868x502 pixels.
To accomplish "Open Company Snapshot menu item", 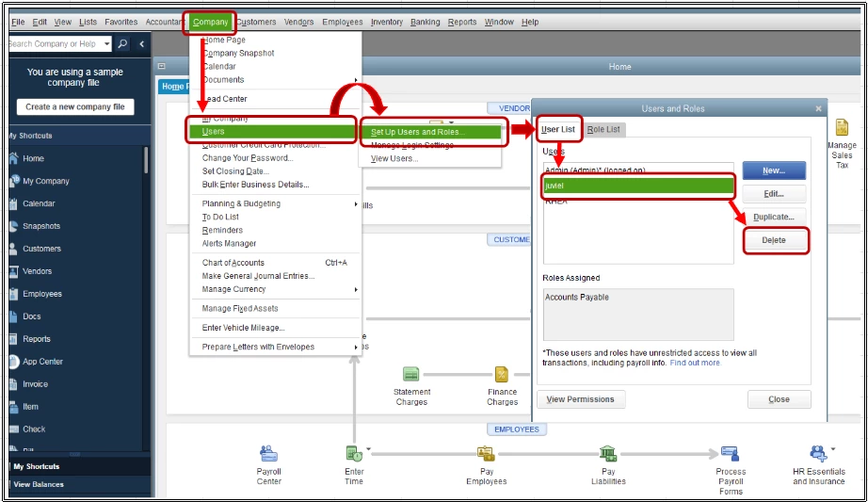I will 238,53.
